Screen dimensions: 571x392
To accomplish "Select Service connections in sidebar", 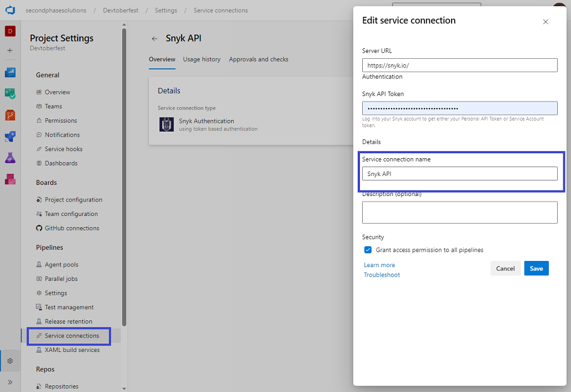I will point(71,335).
